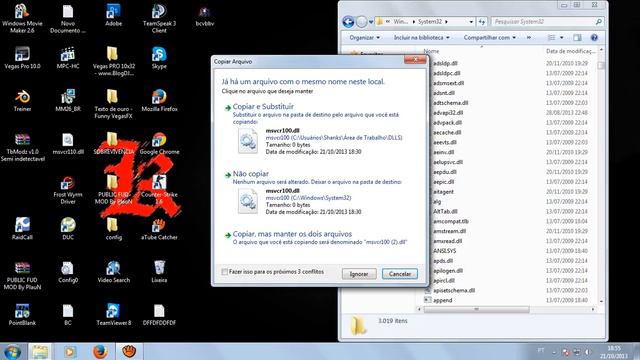The height and width of the screenshot is (360, 640).
Task: Open Frost Wyrm Driver icon
Action: coord(68,190)
